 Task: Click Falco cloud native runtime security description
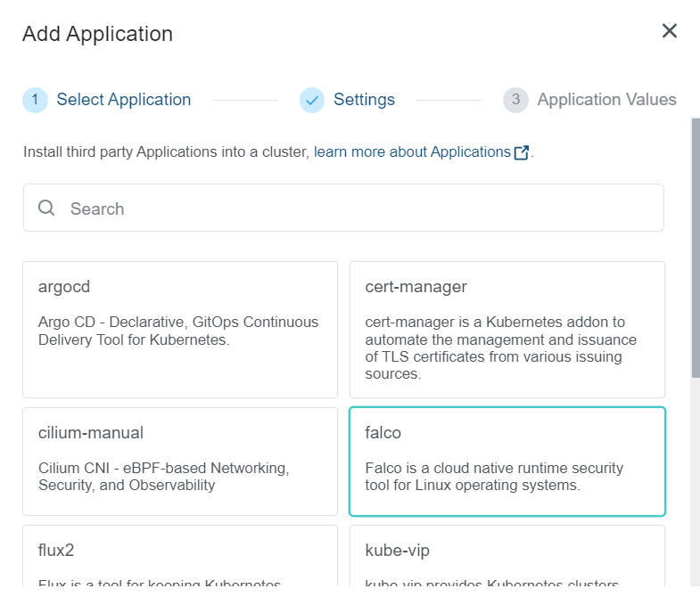tap(494, 477)
